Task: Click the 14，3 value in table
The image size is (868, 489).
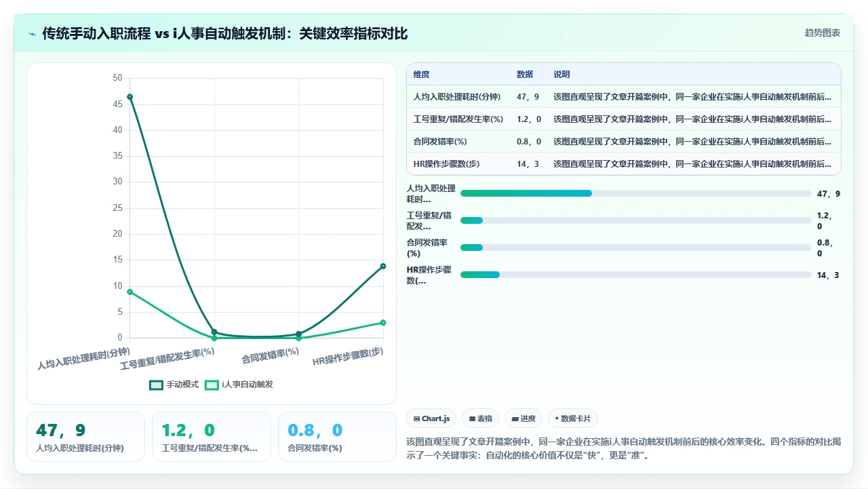Action: (528, 164)
